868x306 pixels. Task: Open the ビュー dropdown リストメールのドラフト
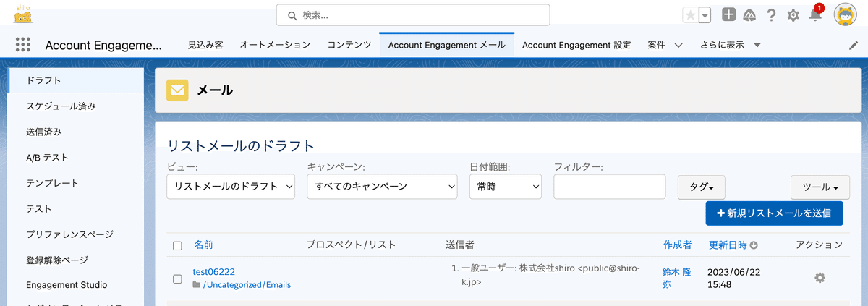click(x=231, y=187)
